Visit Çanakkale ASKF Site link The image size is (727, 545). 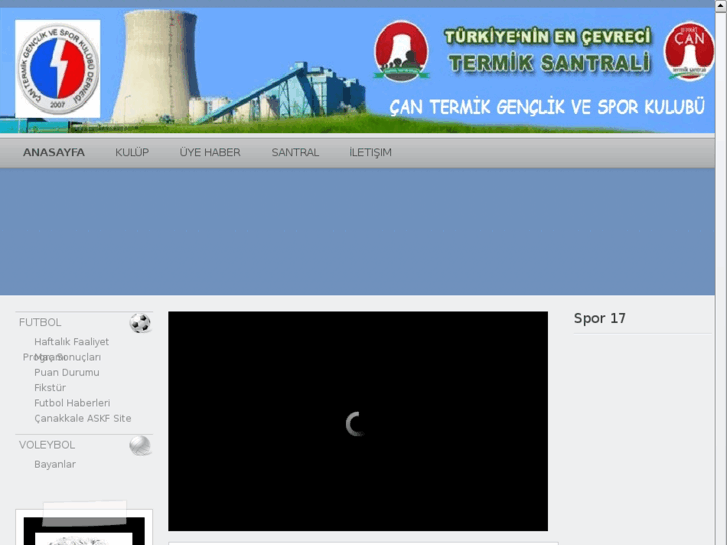[83, 418]
